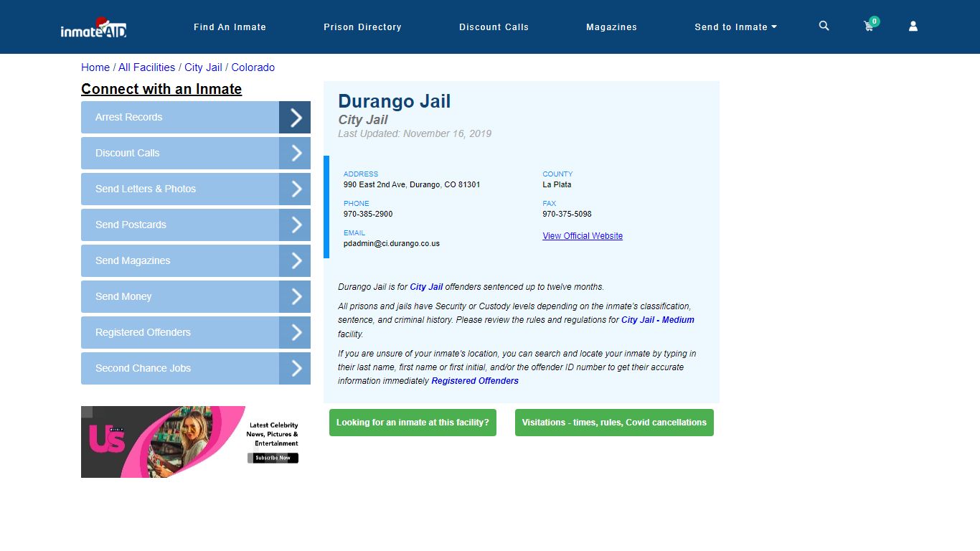
Task: Select the county value La Plata
Action: (x=557, y=184)
